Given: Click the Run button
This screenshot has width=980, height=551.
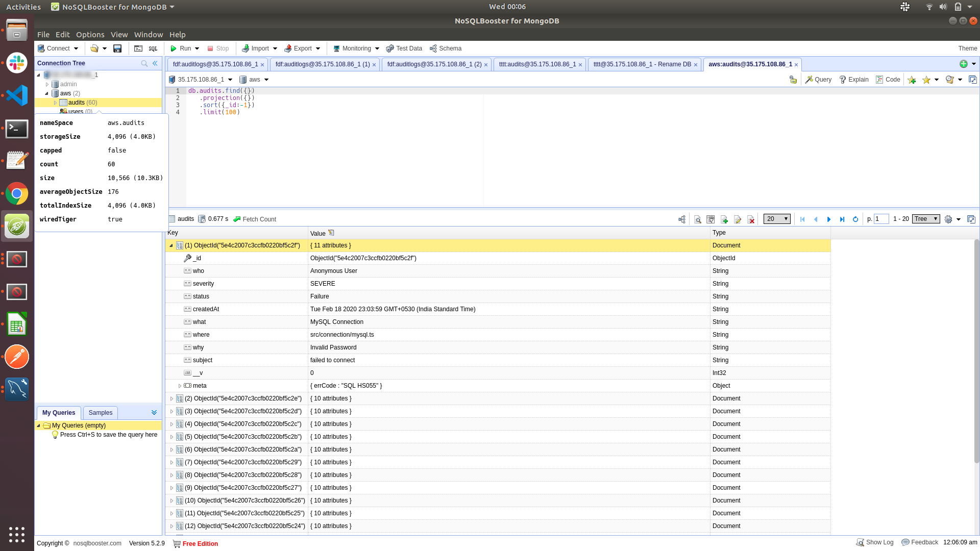Looking at the screenshot, I should tap(181, 48).
